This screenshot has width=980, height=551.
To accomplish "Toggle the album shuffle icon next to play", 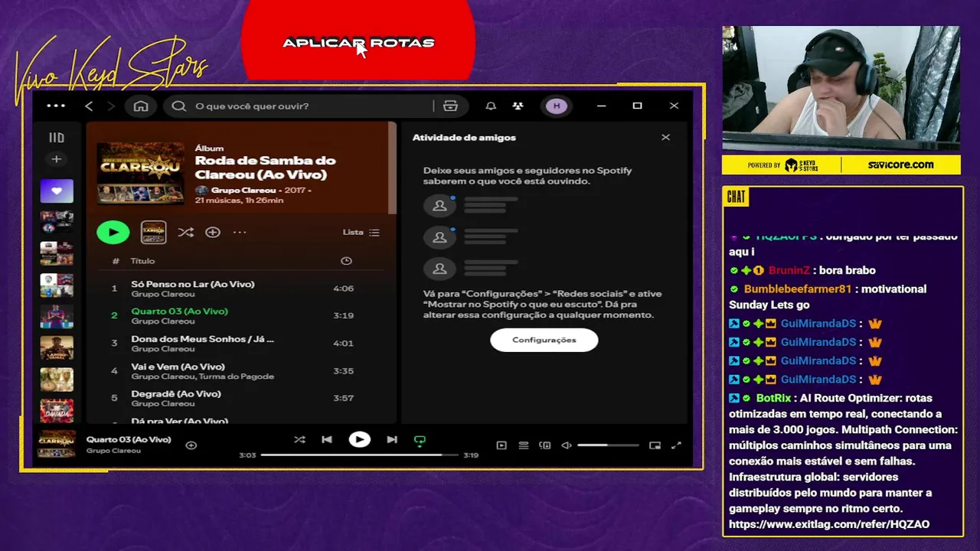I will pyautogui.click(x=185, y=232).
